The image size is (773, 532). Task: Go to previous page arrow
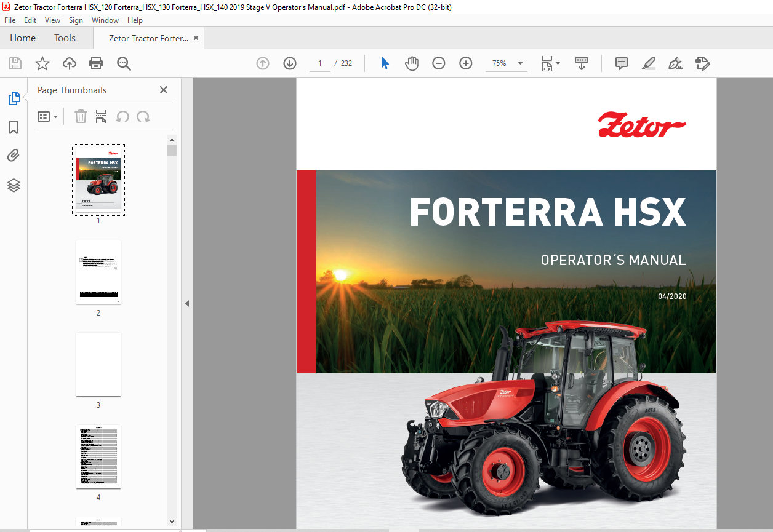tap(263, 63)
